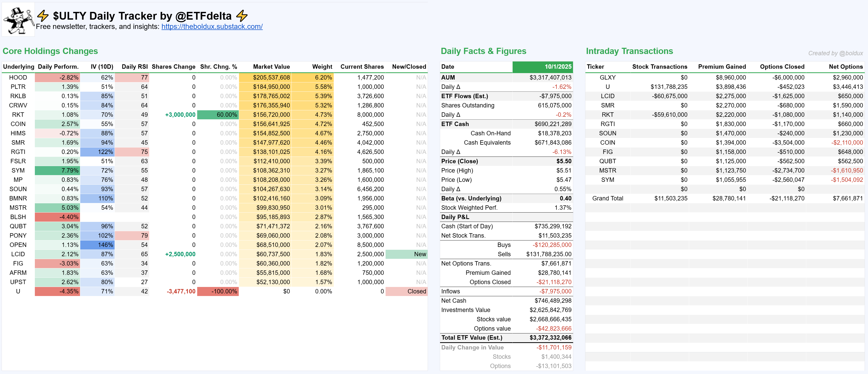Open the theboldux.substack.com link
Image resolution: width=868 pixels, height=374 pixels.
tap(212, 27)
